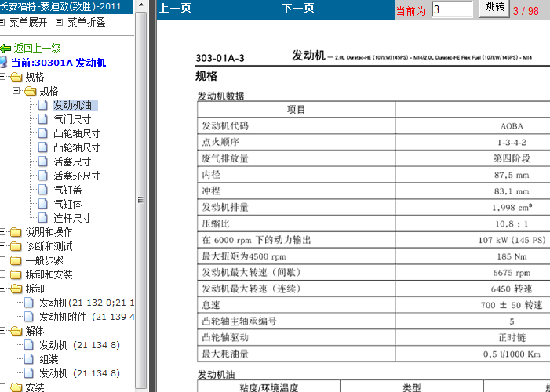Click the 185 Nm torque value
Image resolution: width=550 pixels, height=392 pixels.
[512, 256]
